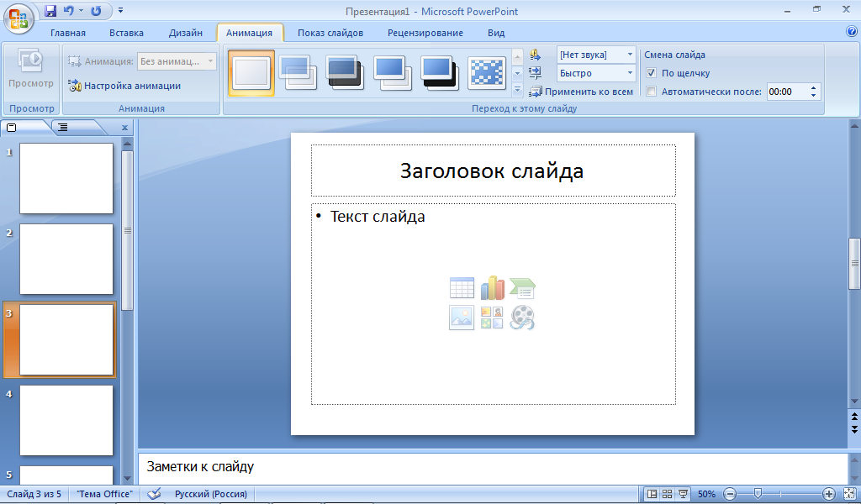Switch to the Главная ribbon tab
This screenshot has width=861, height=504.
tap(68, 33)
